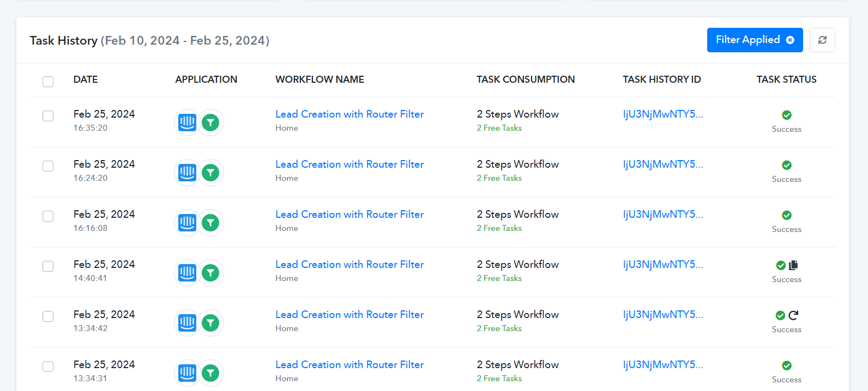
Task: Select the checkbox for the 16:16:08 task
Action: [48, 216]
